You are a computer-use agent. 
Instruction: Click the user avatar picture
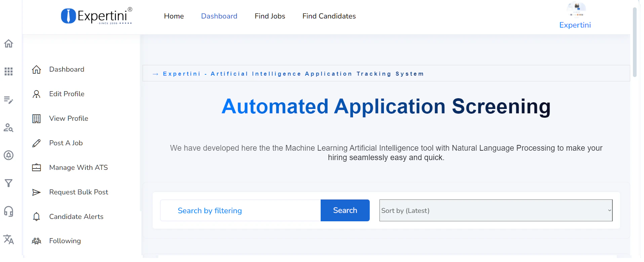tap(576, 9)
